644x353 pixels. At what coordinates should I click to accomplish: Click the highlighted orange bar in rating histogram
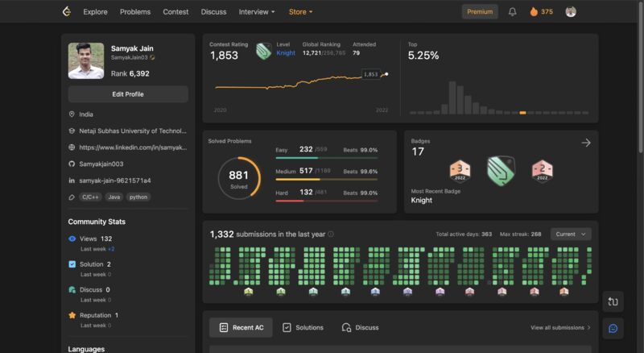tap(522, 112)
